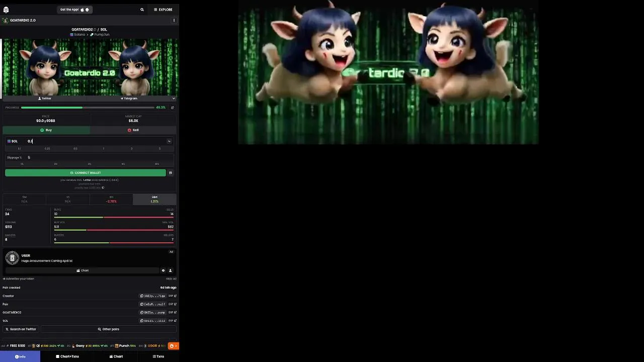Expand more socials with the chevron beside Telegram
The height and width of the screenshot is (362, 644).
point(174,99)
